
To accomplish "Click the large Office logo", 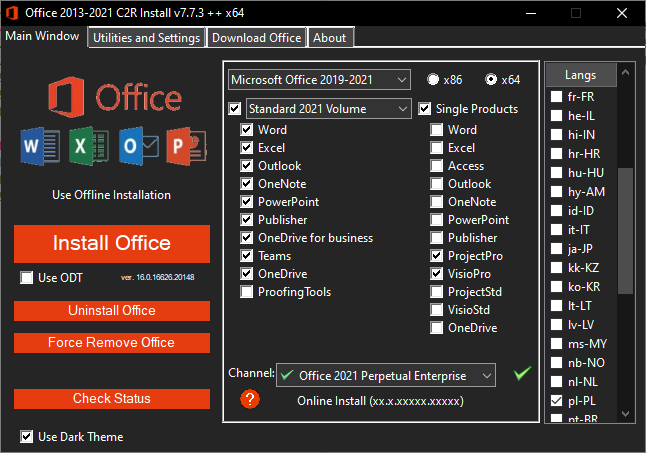I will [x=115, y=97].
